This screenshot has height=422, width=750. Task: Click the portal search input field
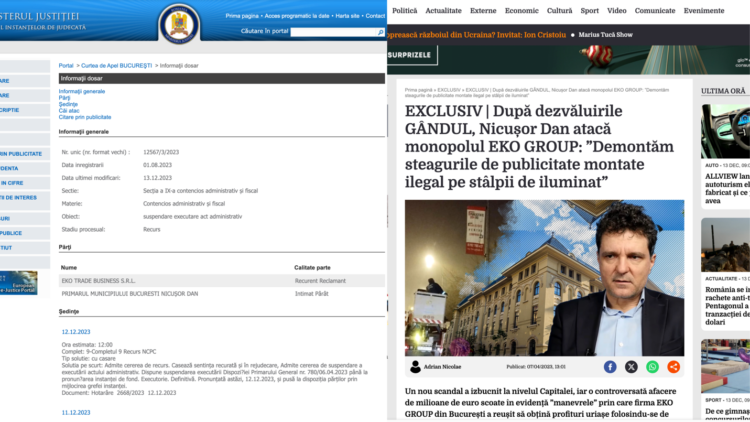click(x=334, y=32)
